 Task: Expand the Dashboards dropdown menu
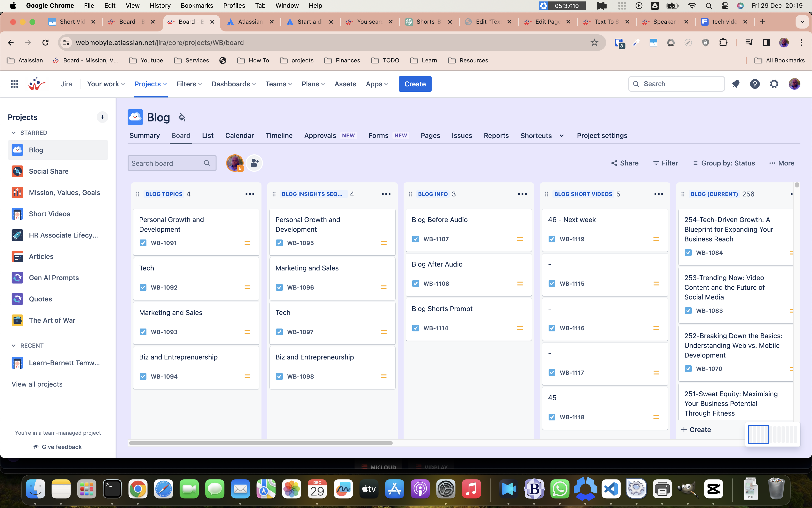tap(233, 84)
